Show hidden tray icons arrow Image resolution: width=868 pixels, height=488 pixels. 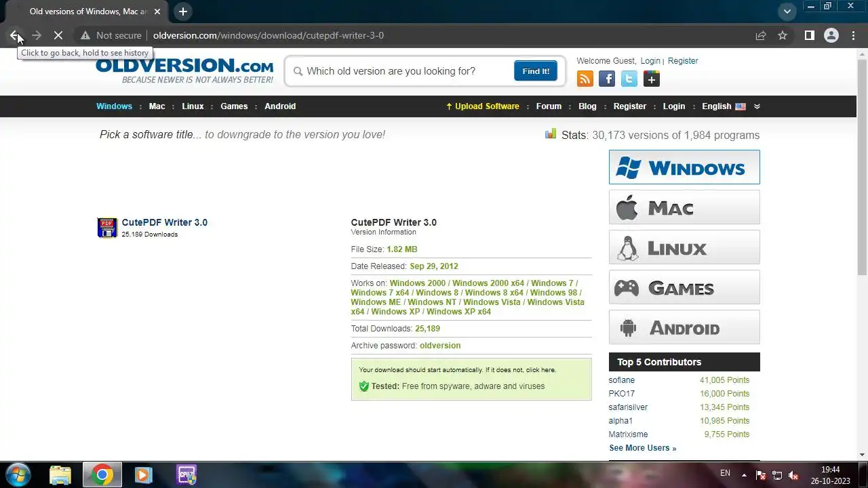coord(744,475)
